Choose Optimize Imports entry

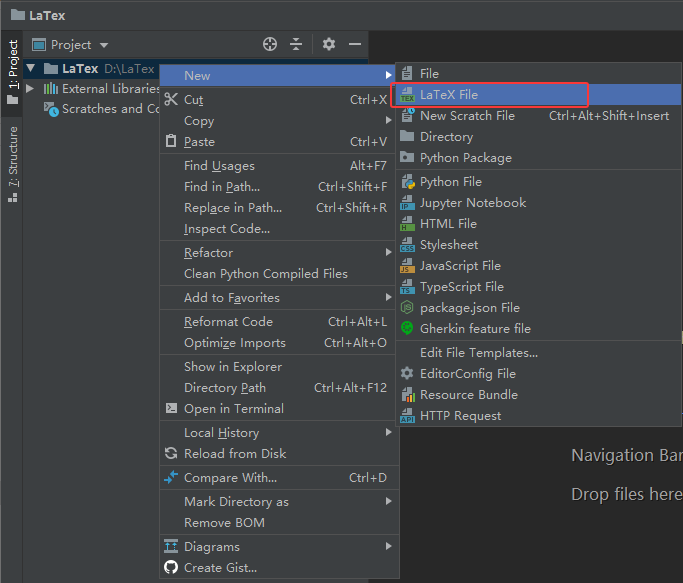tap(277, 342)
